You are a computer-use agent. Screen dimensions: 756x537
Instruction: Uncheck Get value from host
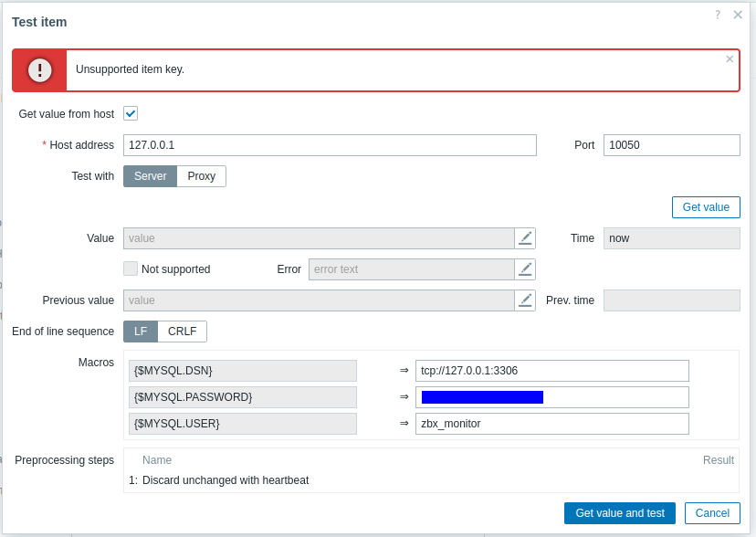click(131, 113)
